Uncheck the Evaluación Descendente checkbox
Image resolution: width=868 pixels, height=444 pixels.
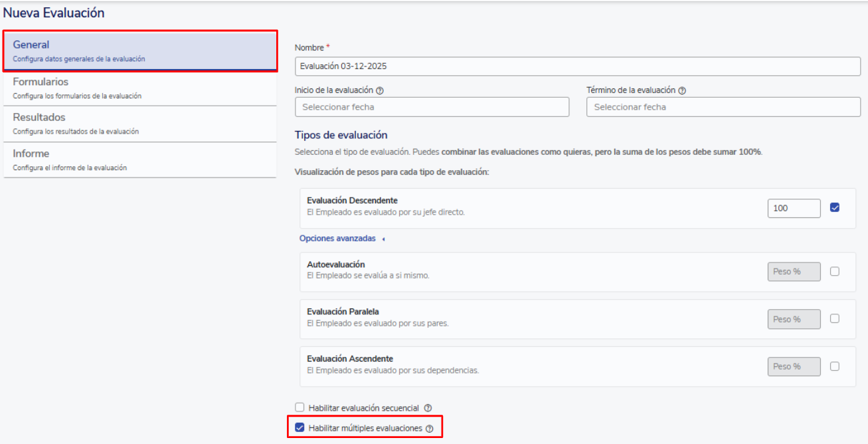point(835,207)
